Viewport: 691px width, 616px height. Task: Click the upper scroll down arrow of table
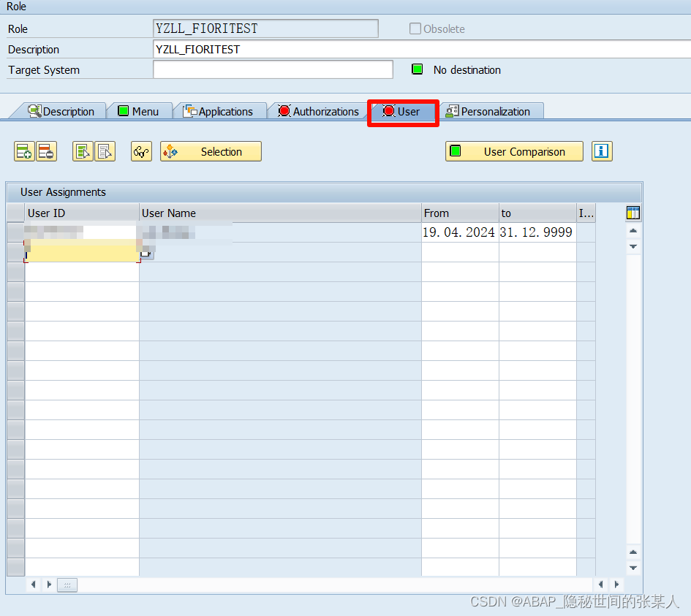pyautogui.click(x=633, y=246)
